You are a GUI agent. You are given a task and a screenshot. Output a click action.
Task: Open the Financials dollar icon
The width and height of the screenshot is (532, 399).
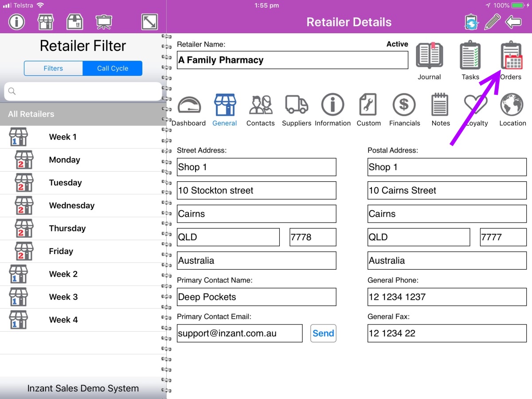(x=404, y=106)
